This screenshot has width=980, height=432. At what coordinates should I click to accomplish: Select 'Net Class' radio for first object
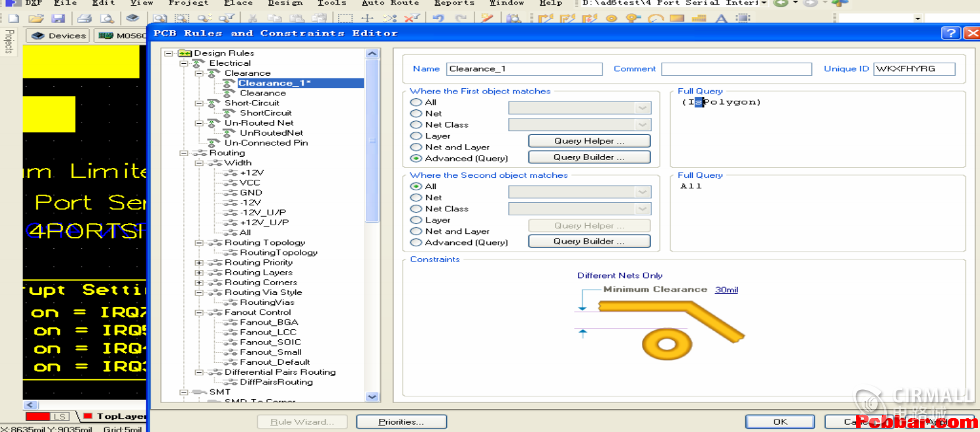pos(416,124)
